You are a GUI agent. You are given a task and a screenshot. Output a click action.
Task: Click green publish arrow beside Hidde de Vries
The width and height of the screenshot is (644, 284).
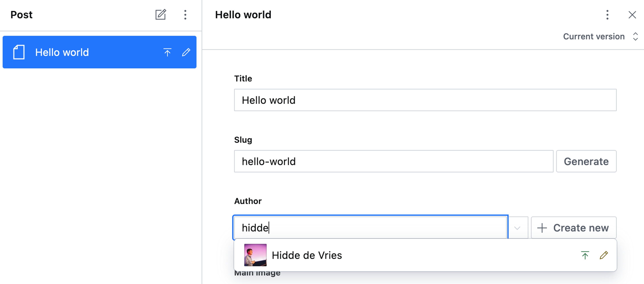[x=585, y=255]
